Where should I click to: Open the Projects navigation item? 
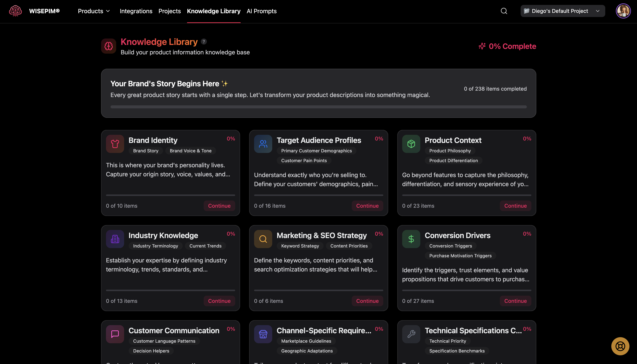pyautogui.click(x=169, y=11)
